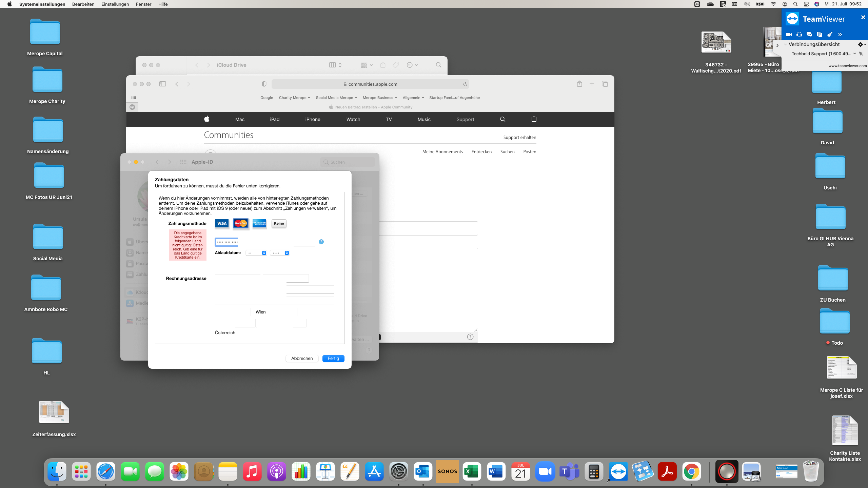Select the American Express payment option

tap(260, 223)
